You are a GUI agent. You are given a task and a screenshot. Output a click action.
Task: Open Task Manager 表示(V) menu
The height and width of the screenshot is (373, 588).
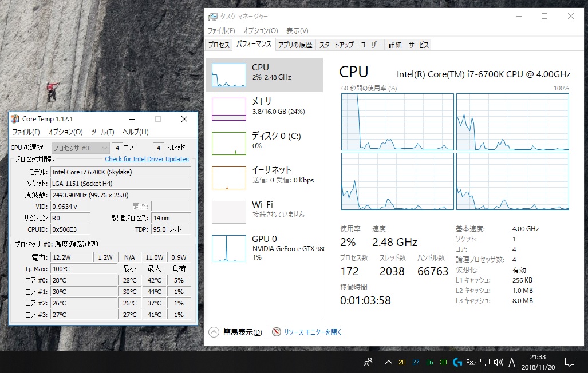[x=297, y=31]
